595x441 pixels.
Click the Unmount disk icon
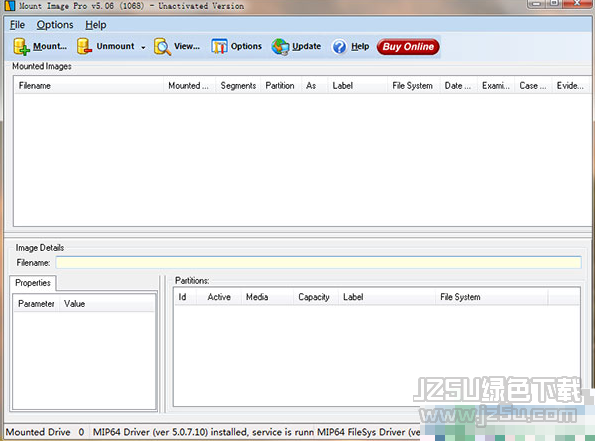click(x=84, y=47)
